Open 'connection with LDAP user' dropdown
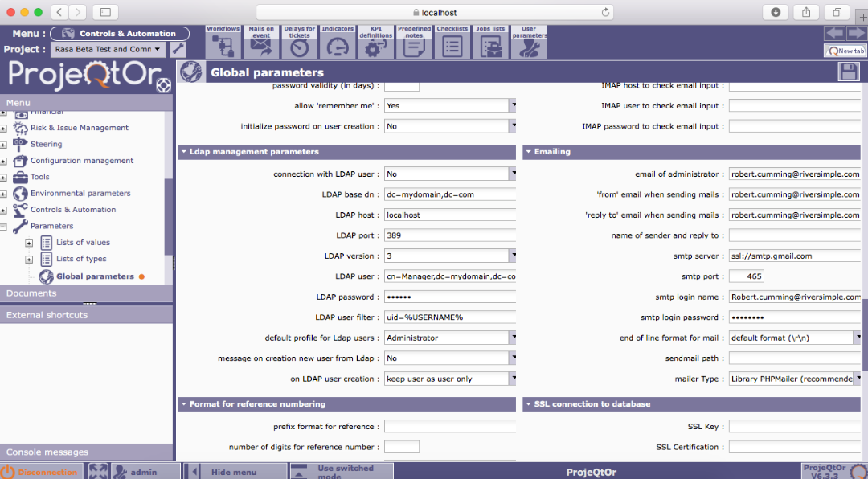This screenshot has height=479, width=868. [x=512, y=174]
